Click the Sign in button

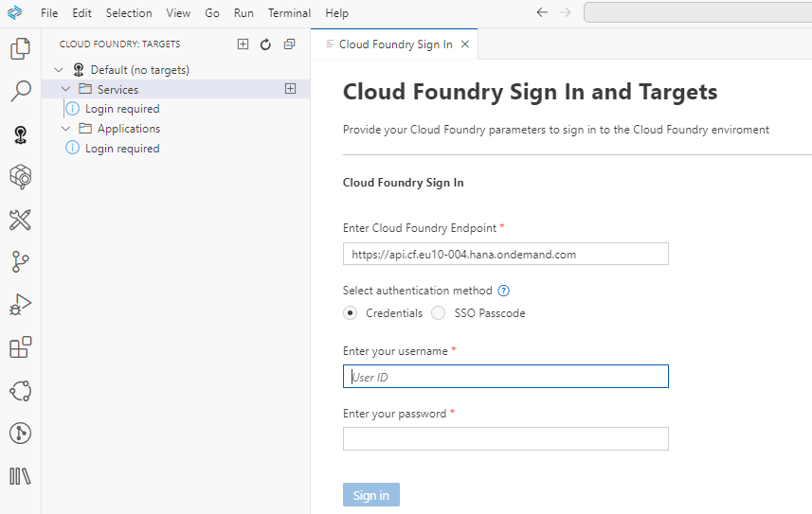[370, 495]
